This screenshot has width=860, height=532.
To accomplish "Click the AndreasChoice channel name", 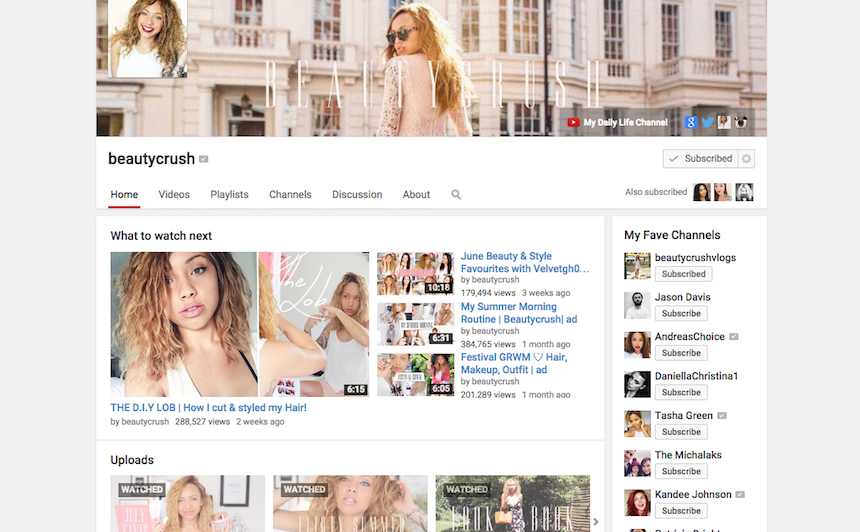I will [689, 336].
